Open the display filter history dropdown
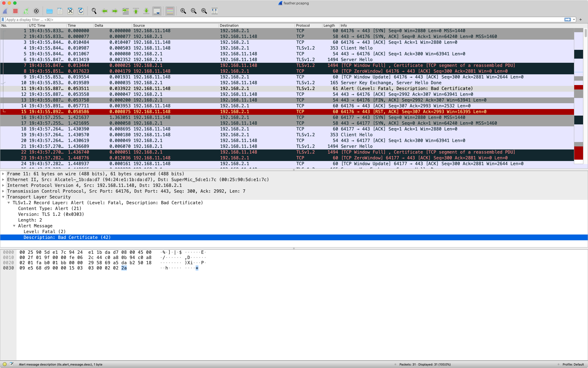This screenshot has width=588, height=368. (574, 20)
